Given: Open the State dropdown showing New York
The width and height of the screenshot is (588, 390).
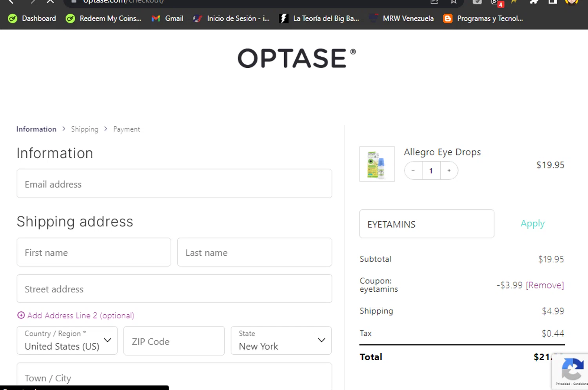Looking at the screenshot, I should (281, 341).
